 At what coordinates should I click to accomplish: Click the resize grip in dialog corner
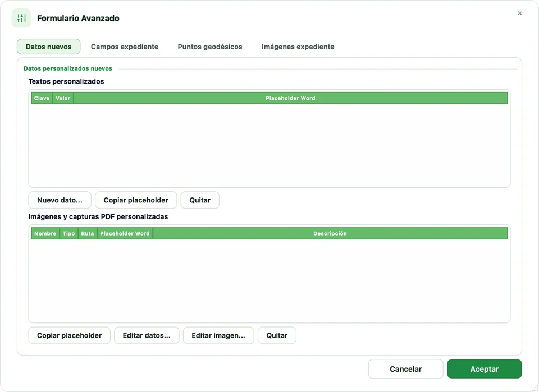[535, 388]
